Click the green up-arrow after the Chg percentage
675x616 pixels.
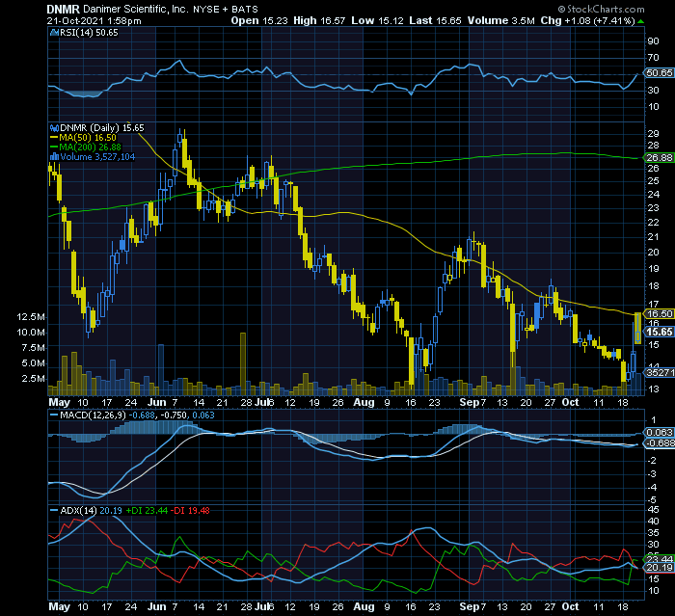point(640,21)
